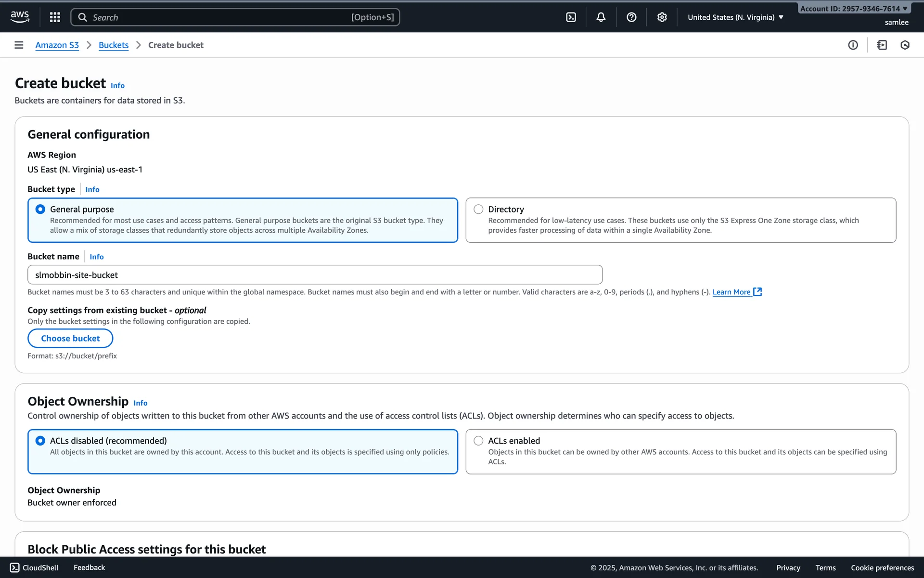Open the info panel circle icon

853,45
